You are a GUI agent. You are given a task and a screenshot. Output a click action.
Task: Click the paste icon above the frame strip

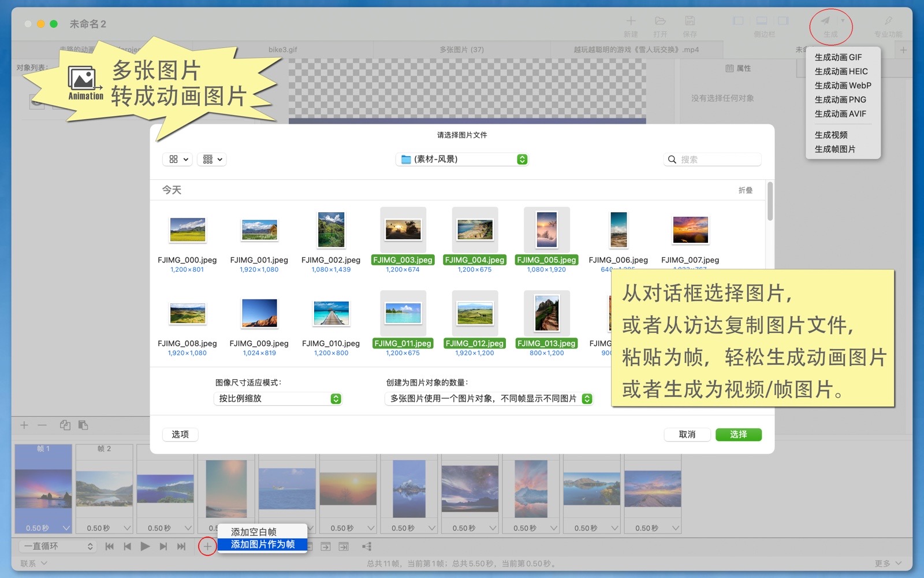click(x=83, y=425)
